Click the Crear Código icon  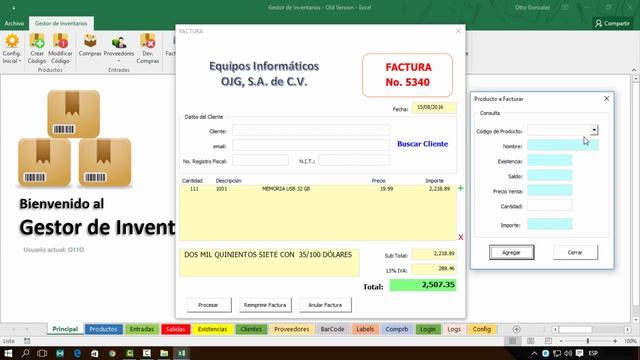coord(37,49)
